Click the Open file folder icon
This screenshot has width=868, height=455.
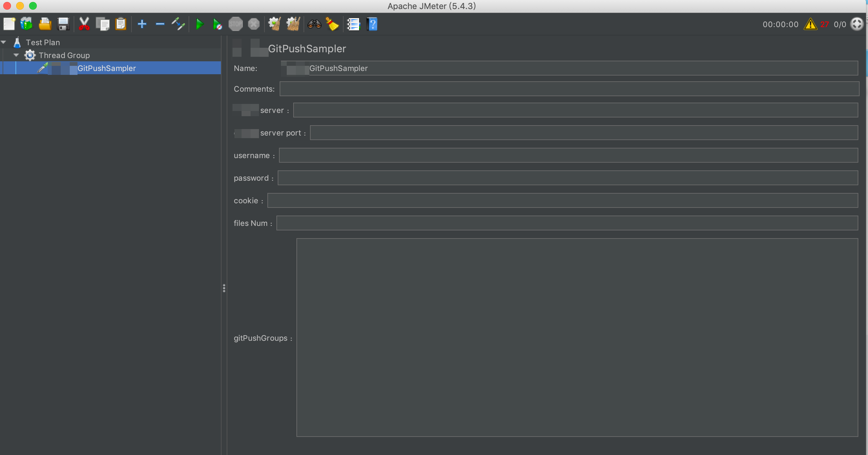tap(45, 24)
